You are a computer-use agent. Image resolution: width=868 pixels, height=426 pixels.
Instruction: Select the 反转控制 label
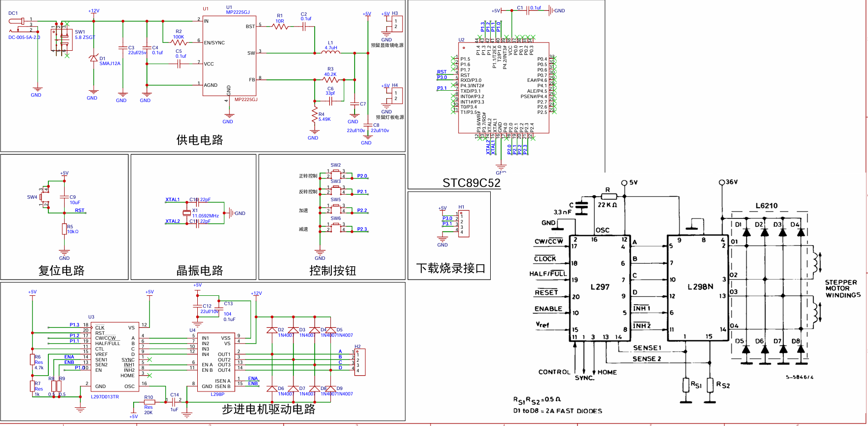pyautogui.click(x=308, y=192)
